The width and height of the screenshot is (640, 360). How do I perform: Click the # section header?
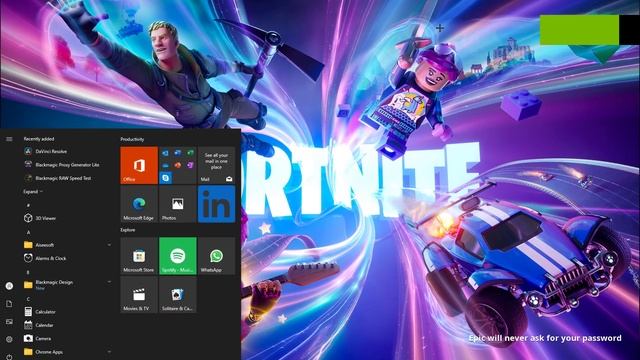pyautogui.click(x=28, y=205)
